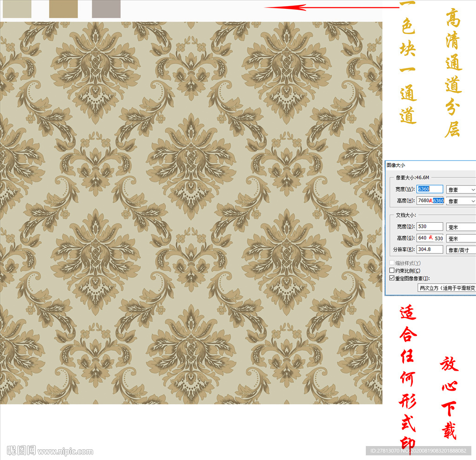Click the pixel height field showing 7680
This screenshot has height=460, width=476.
coord(430,200)
